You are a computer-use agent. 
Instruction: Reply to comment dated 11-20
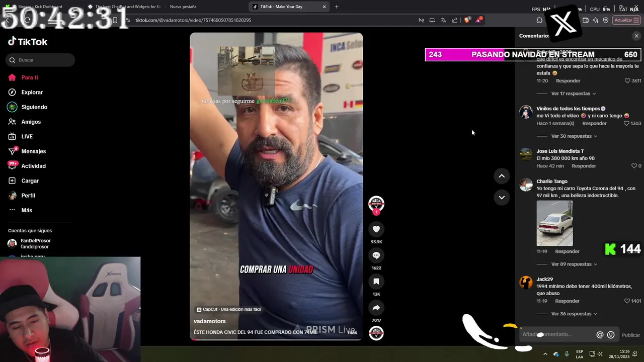coord(568,81)
